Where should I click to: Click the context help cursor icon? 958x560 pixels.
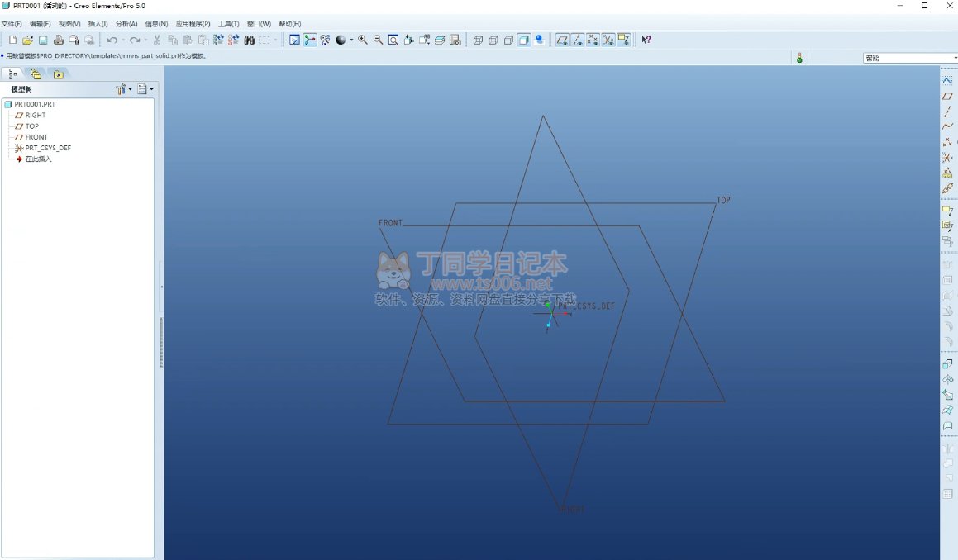tap(646, 40)
